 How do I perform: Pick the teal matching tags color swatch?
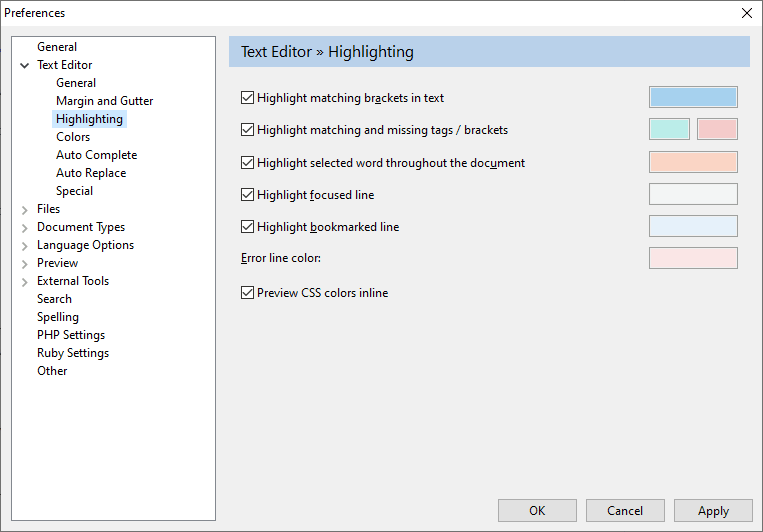[669, 129]
